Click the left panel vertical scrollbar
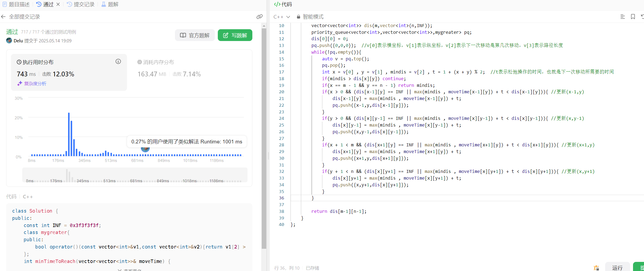Screen dimensions: 644x271 coord(264,139)
